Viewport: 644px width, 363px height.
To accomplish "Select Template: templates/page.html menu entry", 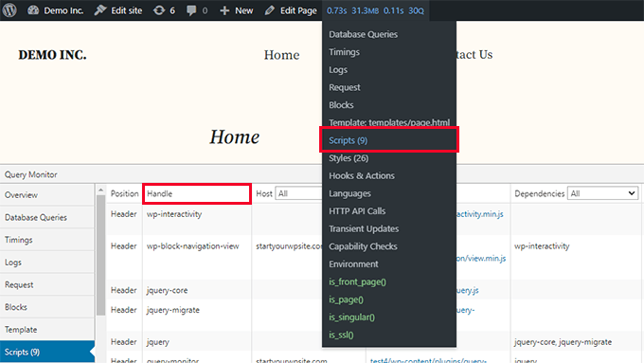I will pyautogui.click(x=389, y=122).
